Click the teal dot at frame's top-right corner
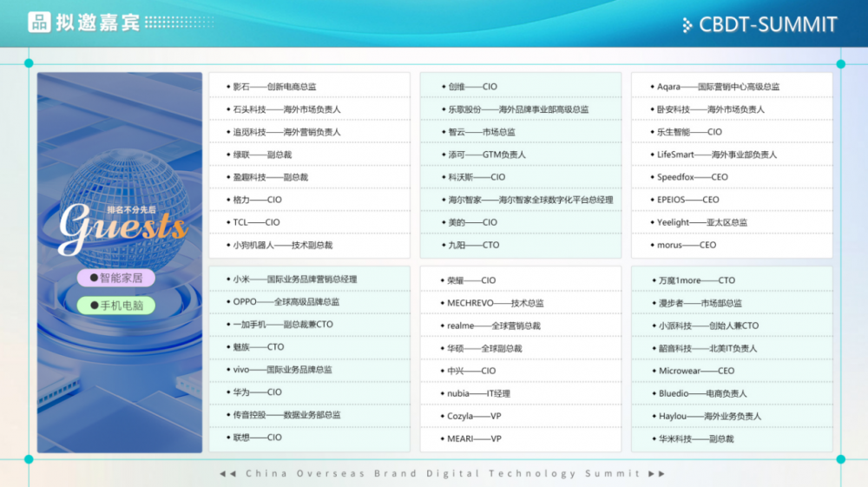The height and width of the screenshot is (487, 868). (x=840, y=63)
